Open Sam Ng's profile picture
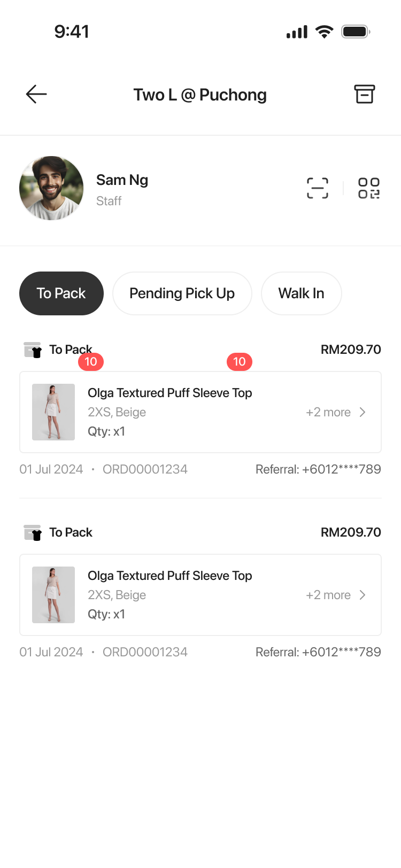The height and width of the screenshot is (868, 401). [51, 188]
